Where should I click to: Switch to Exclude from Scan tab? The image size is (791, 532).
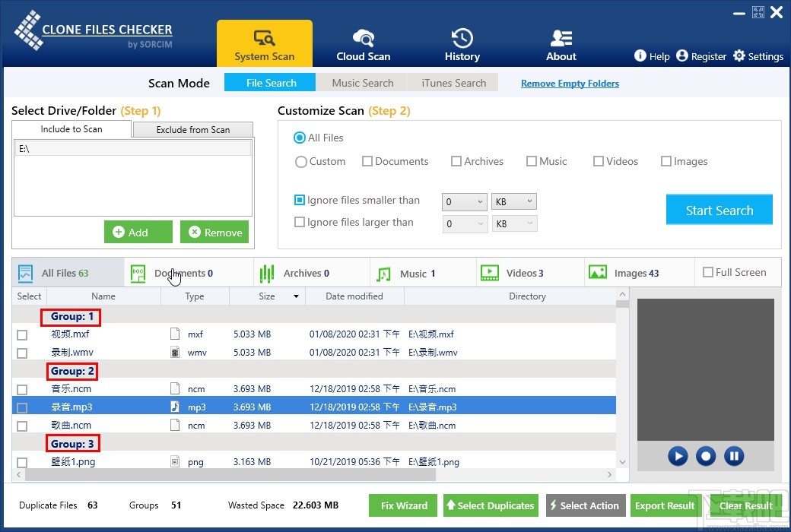(192, 130)
